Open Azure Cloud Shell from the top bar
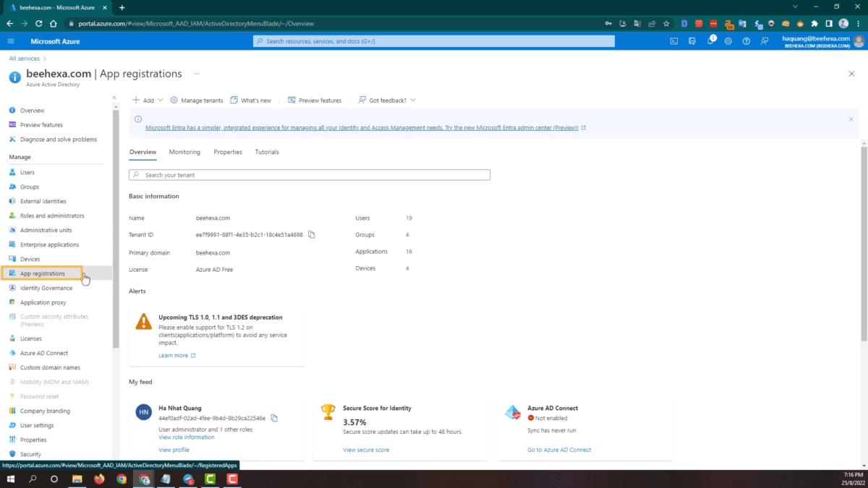This screenshot has width=868, height=488. [x=674, y=41]
